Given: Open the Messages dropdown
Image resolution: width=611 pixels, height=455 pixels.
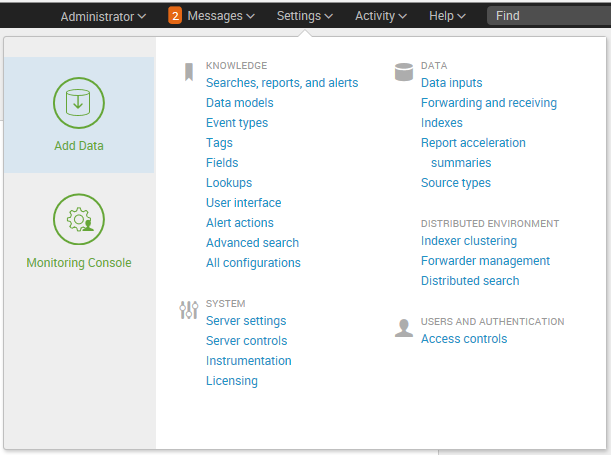Looking at the screenshot, I should click(221, 16).
